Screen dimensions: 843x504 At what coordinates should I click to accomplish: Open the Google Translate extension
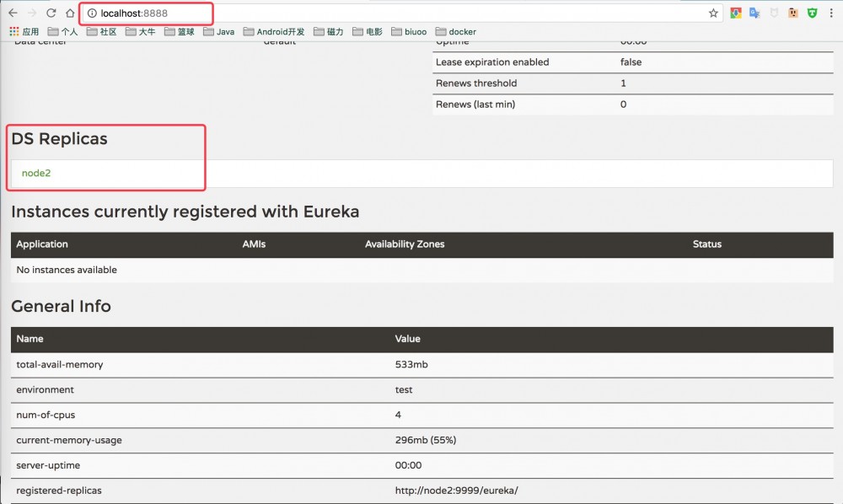tap(755, 13)
